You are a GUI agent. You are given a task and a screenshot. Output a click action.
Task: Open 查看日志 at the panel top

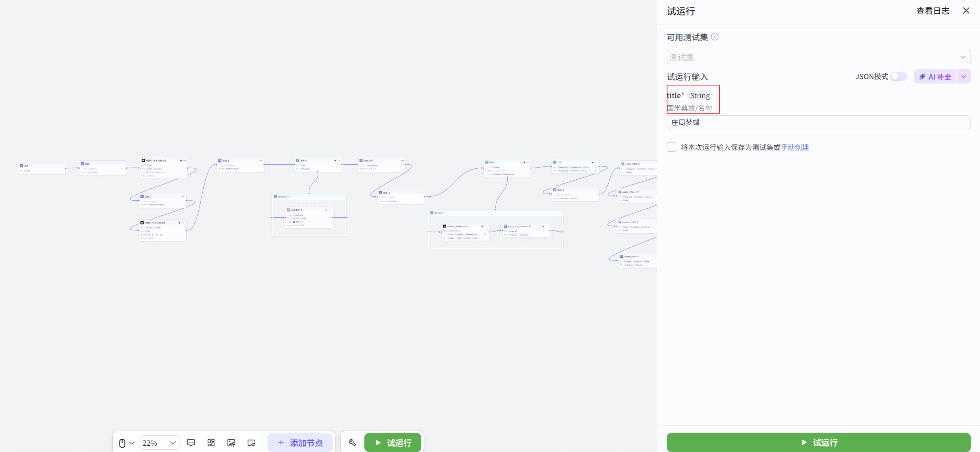click(x=933, y=10)
